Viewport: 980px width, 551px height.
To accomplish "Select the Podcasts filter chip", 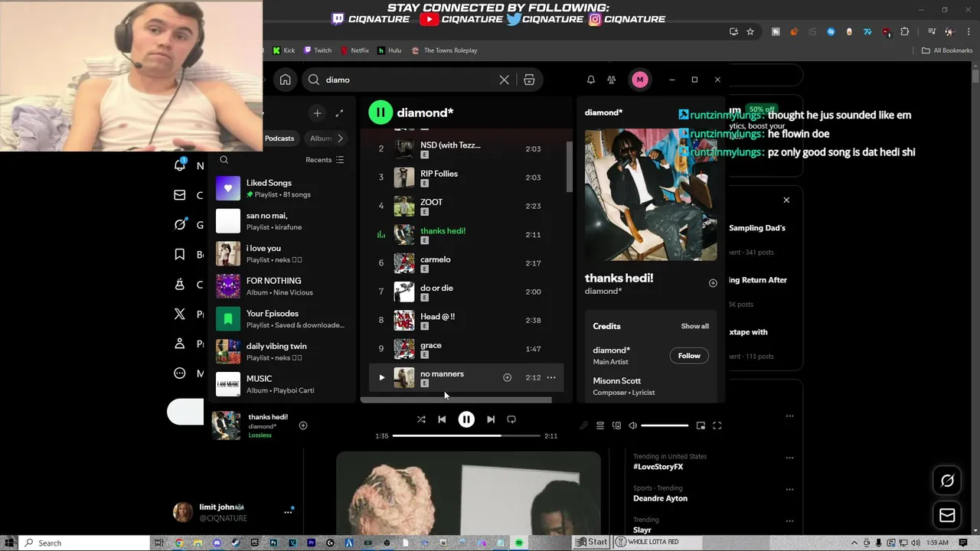I will point(279,139).
